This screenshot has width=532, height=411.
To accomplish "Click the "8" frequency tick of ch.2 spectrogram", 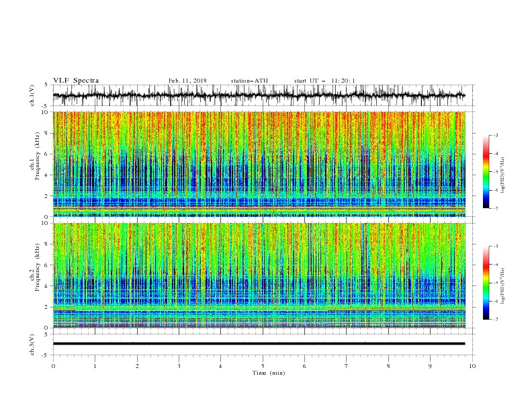I will tap(48, 244).
